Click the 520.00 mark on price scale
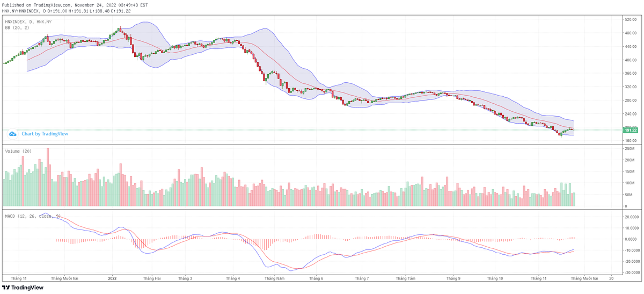 (x=630, y=20)
